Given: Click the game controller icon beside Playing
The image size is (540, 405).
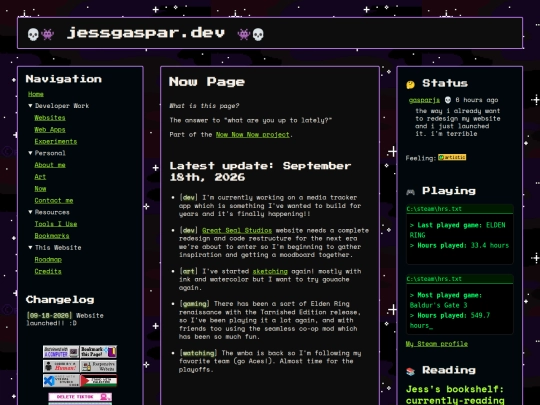Looking at the screenshot, I should point(410,191).
